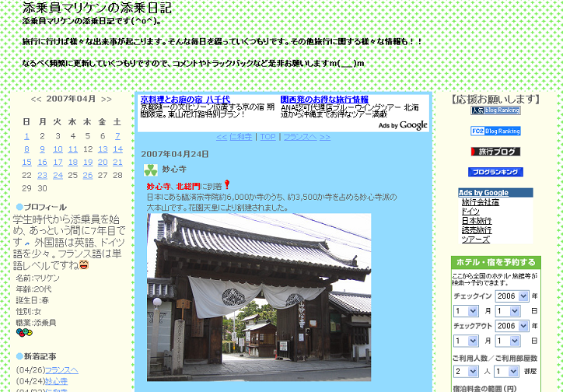Click the 旅行ブログ banner
This screenshot has height=392, width=563.
coord(495,152)
